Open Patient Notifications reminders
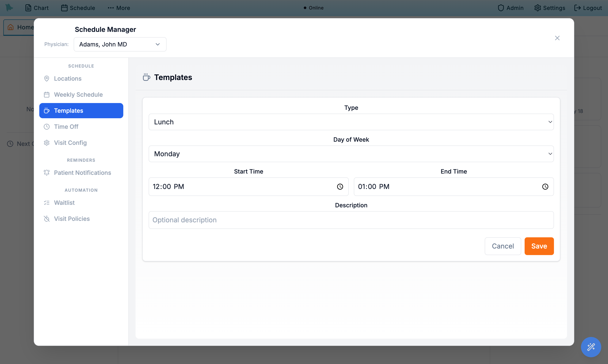 point(81,173)
